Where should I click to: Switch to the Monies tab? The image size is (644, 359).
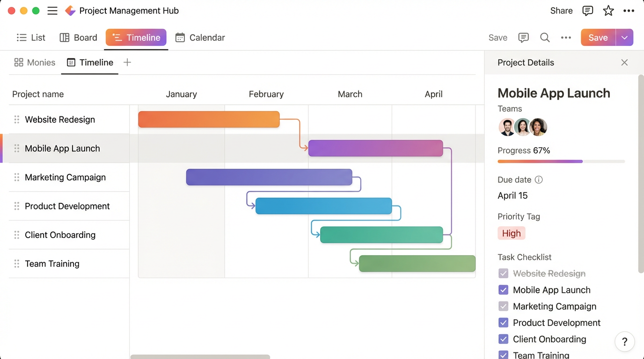pyautogui.click(x=35, y=62)
